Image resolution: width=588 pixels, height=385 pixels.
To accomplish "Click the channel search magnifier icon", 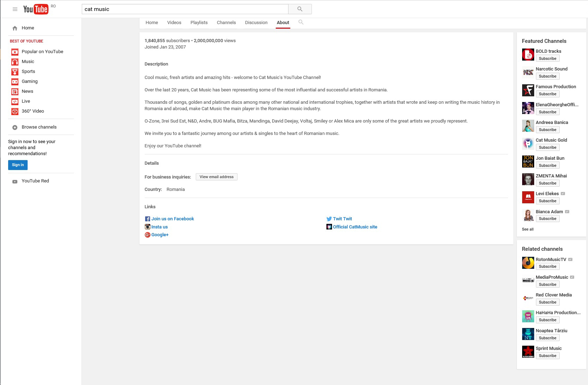I will [301, 22].
